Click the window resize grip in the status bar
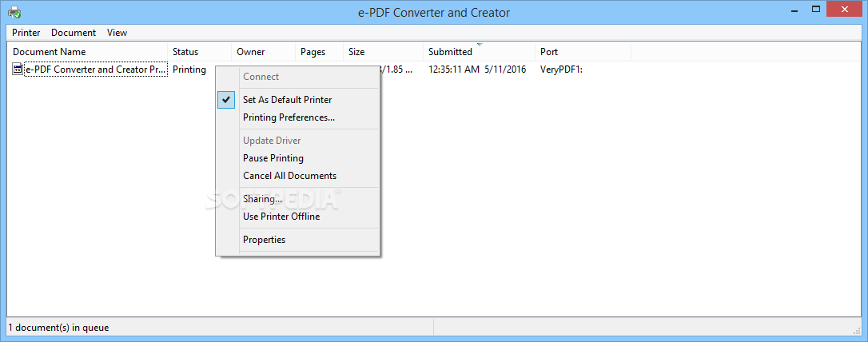This screenshot has height=342, width=868. [856, 330]
